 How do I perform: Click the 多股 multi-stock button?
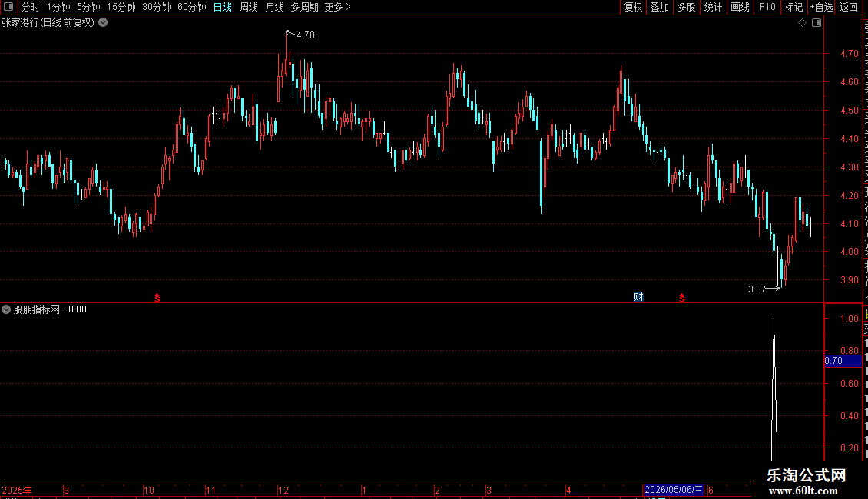pyautogui.click(x=687, y=7)
